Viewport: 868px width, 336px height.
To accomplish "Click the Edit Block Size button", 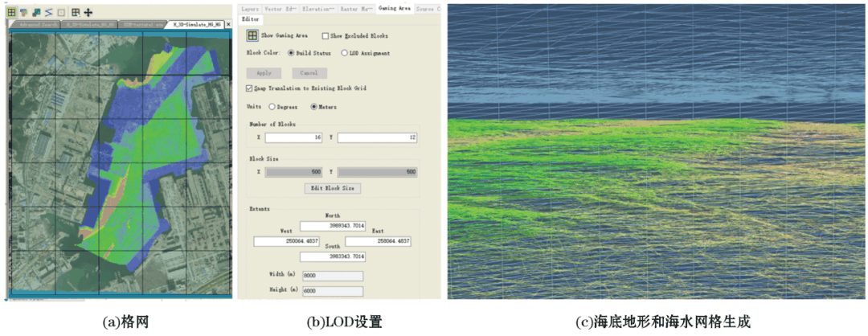I will pos(334,188).
